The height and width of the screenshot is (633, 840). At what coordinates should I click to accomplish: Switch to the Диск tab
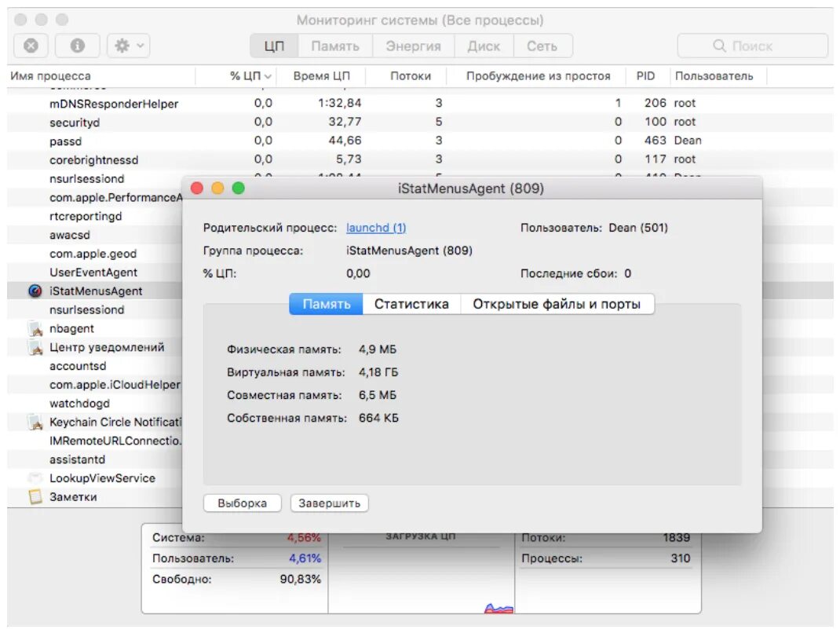point(484,46)
